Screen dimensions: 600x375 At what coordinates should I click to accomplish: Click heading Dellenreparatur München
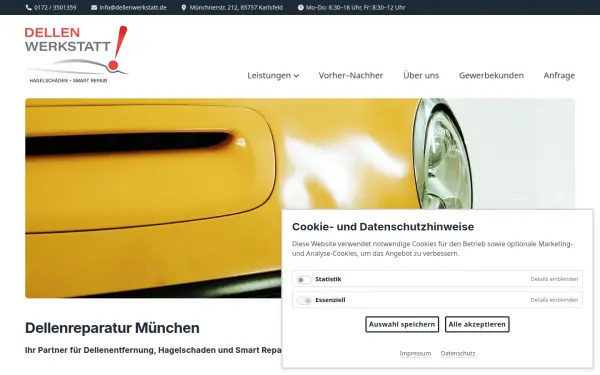pyautogui.click(x=112, y=328)
